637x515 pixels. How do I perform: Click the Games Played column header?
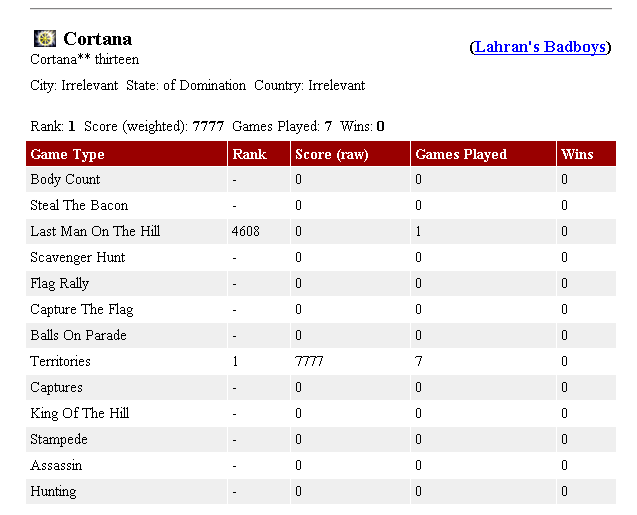[x=461, y=154]
